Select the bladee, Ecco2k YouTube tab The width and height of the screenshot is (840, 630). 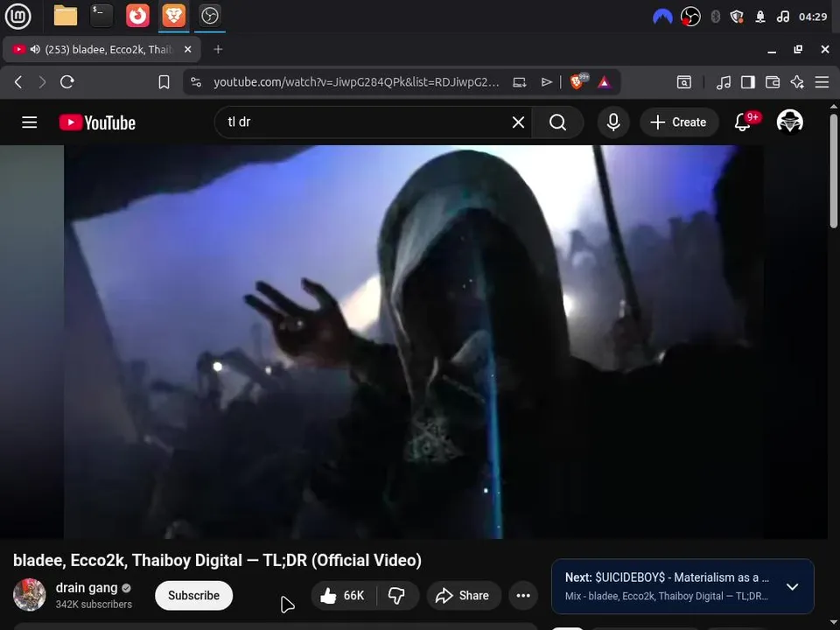(x=101, y=49)
